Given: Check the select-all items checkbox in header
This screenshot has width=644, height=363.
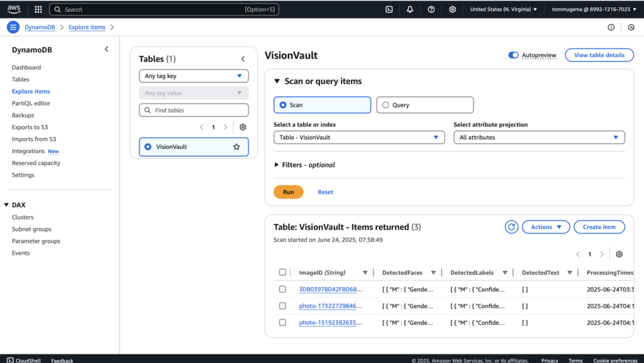Looking at the screenshot, I should pos(282,272).
